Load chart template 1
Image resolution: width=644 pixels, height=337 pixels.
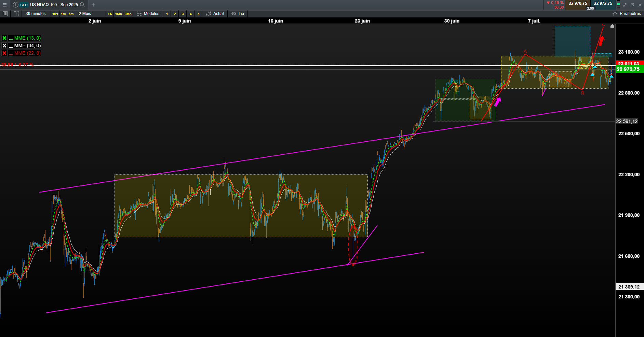click(167, 14)
